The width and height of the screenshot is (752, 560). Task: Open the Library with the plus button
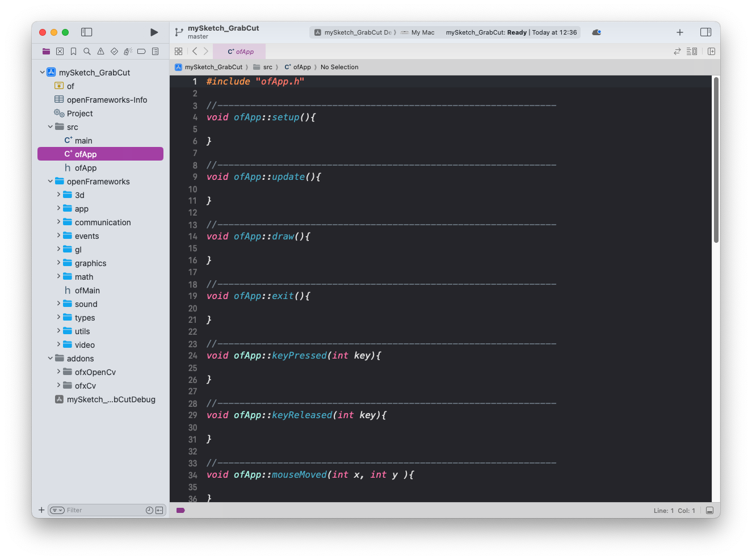[680, 32]
